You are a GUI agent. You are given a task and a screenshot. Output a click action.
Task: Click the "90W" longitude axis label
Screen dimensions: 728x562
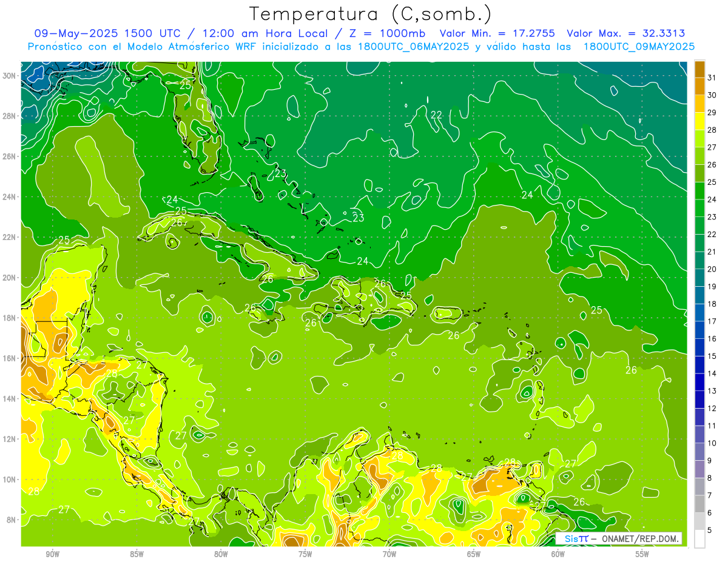52,554
